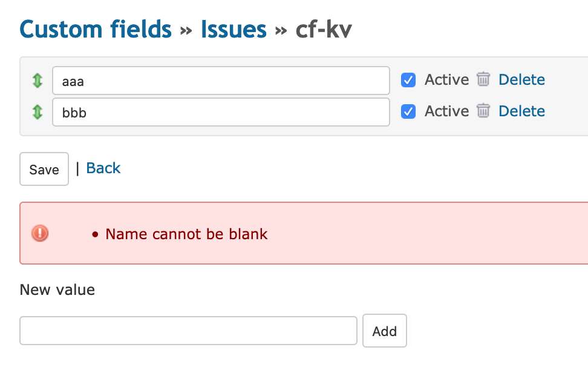
Task: Click the red error warning icon
Action: click(40, 233)
